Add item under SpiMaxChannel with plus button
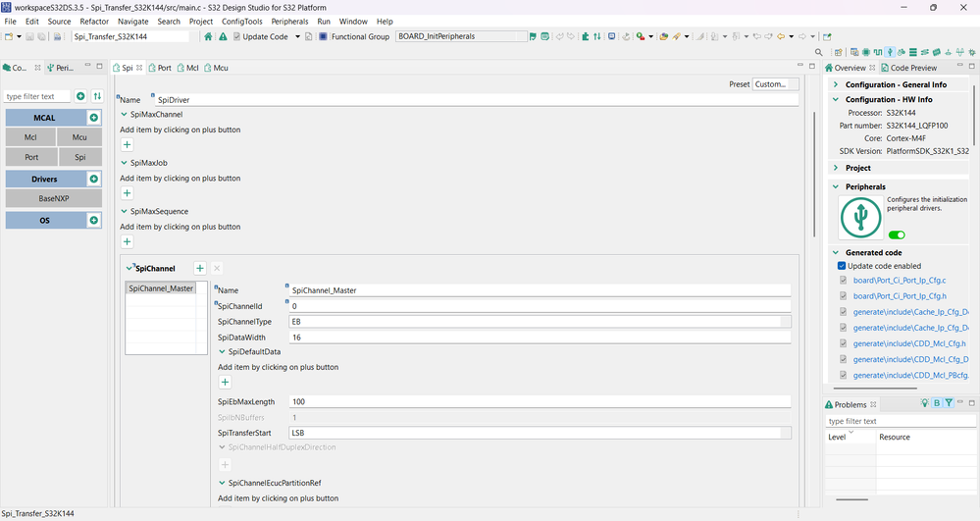Screen dimensions: 980x521 click(x=127, y=144)
